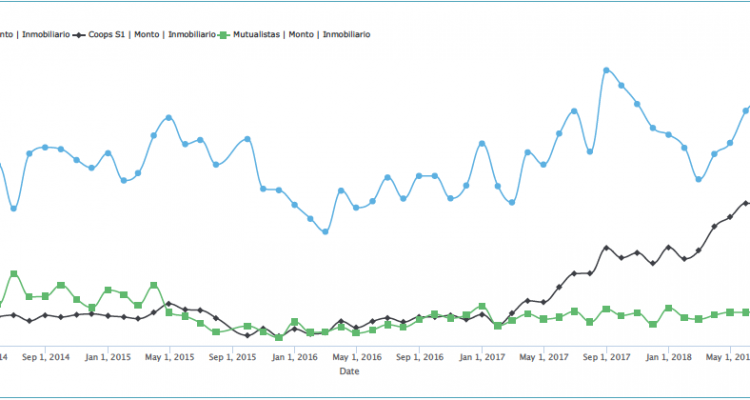Image resolution: width=750 pixels, height=400 pixels.
Task: Click the 'Date' x-axis title
Action: click(349, 371)
